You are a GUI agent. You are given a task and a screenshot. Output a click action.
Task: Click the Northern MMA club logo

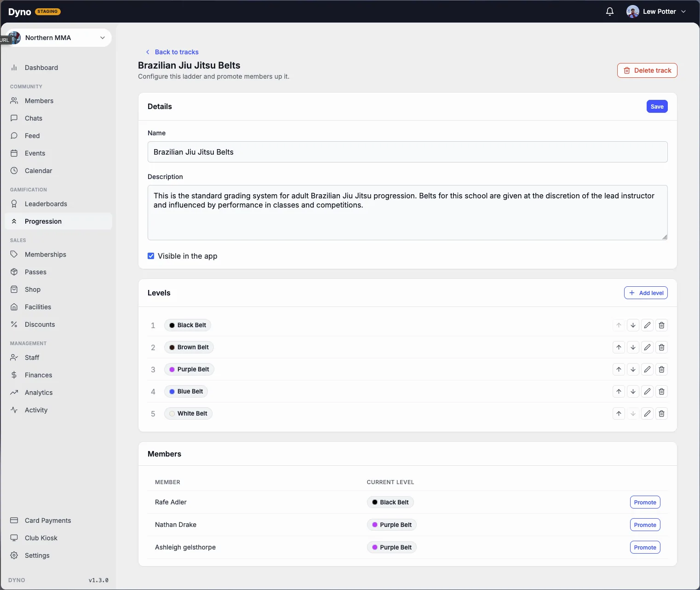coord(15,38)
